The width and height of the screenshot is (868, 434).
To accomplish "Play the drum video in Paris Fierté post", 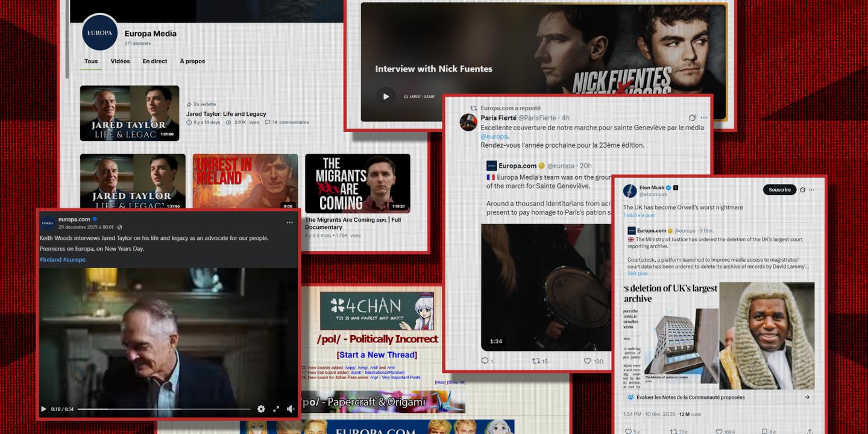I will coord(546,288).
